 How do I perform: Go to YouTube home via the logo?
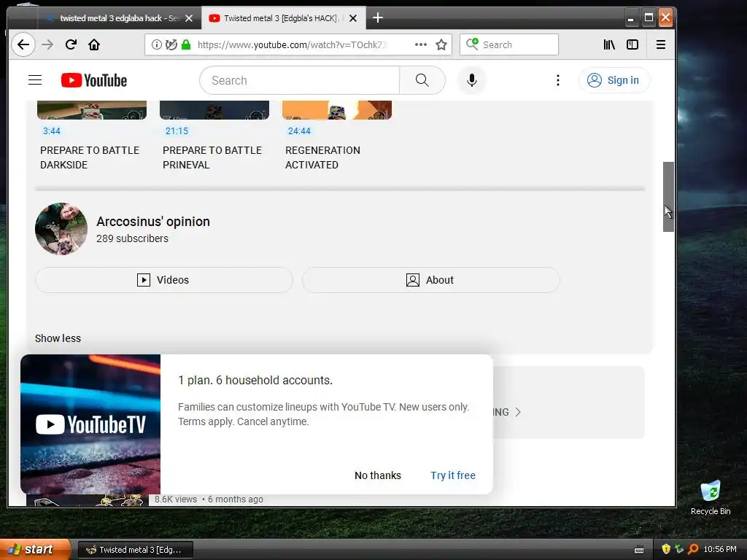94,80
